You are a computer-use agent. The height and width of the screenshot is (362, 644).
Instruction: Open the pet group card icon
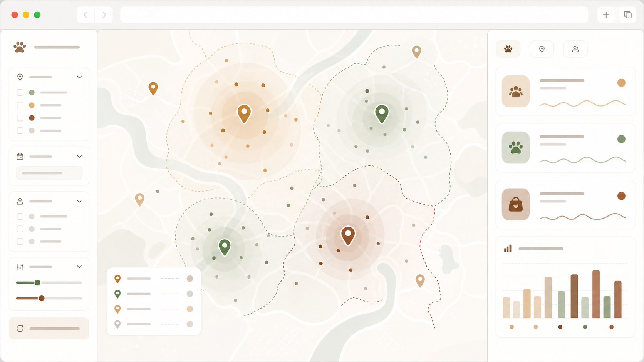[x=516, y=91]
